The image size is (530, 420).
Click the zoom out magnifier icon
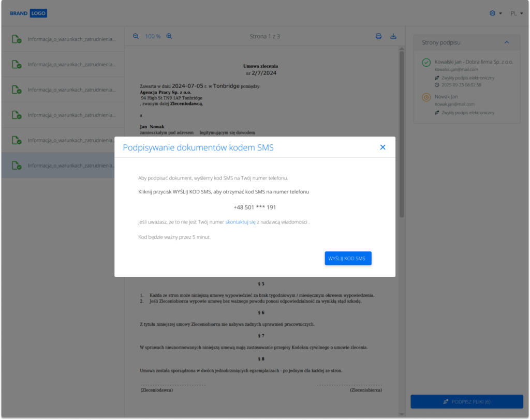(x=136, y=36)
